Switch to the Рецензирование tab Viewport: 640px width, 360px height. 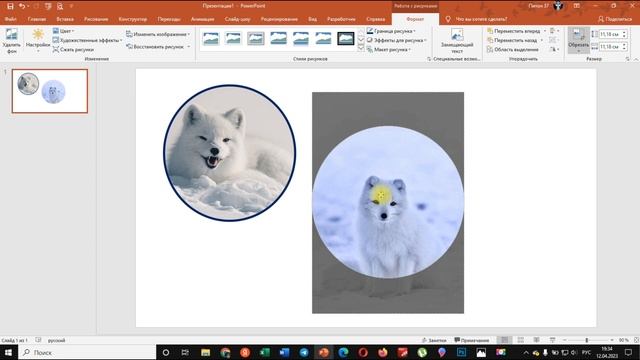(279, 19)
